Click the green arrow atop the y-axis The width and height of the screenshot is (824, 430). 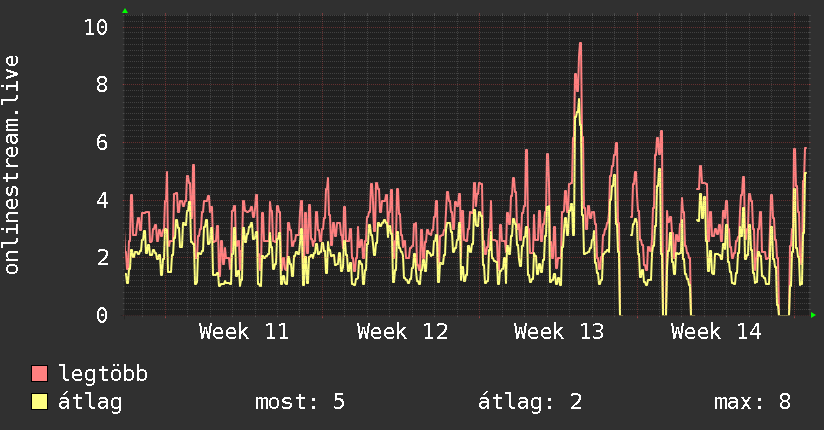pyautogui.click(x=125, y=11)
